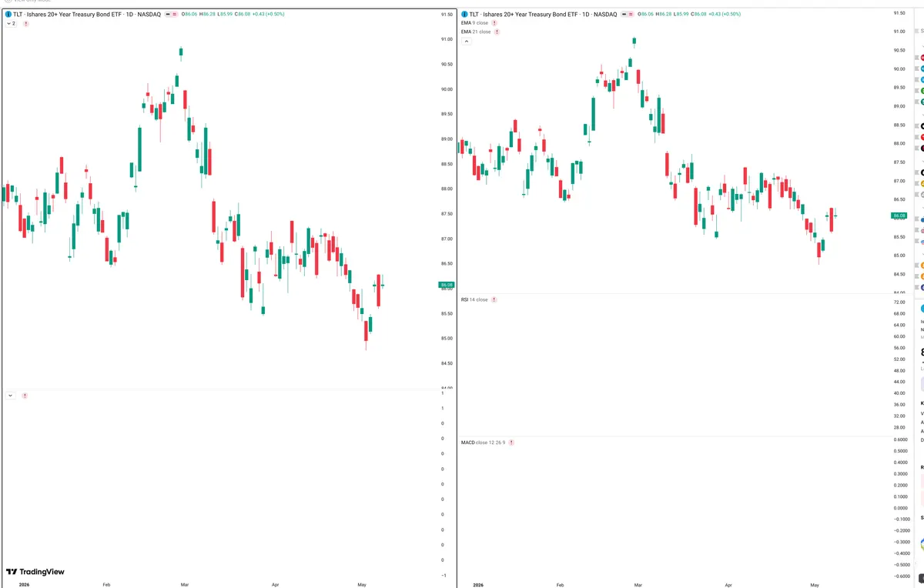Screen dimensions: 924x588
Task: Select the RSI 14 close indicator label
Action: pos(474,299)
